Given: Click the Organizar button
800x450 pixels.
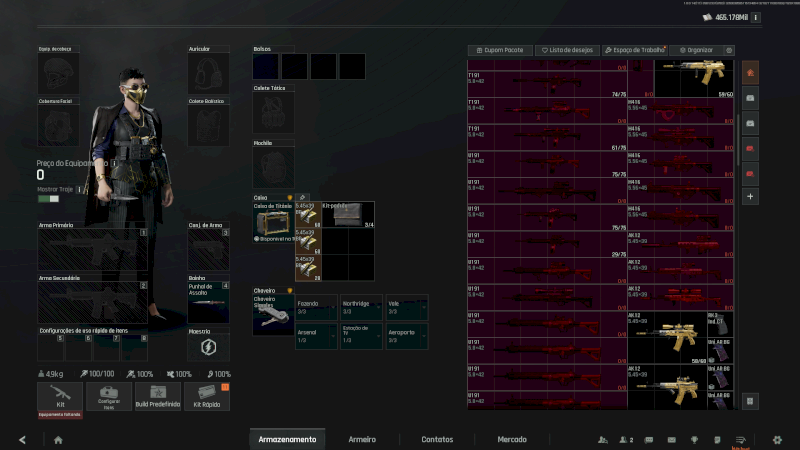Looking at the screenshot, I should click(696, 50).
